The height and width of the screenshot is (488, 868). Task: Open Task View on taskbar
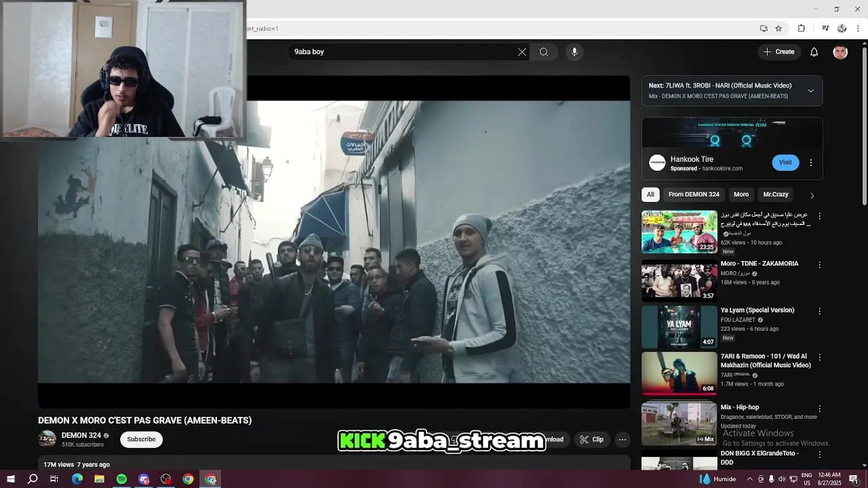click(x=54, y=479)
